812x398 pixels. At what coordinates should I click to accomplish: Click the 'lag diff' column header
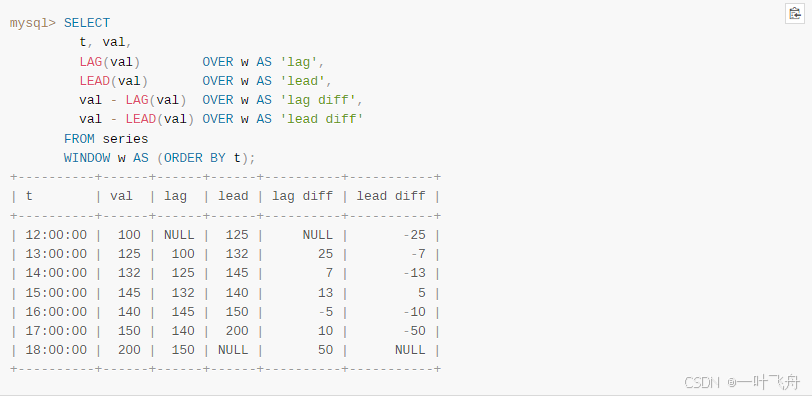[x=302, y=196]
